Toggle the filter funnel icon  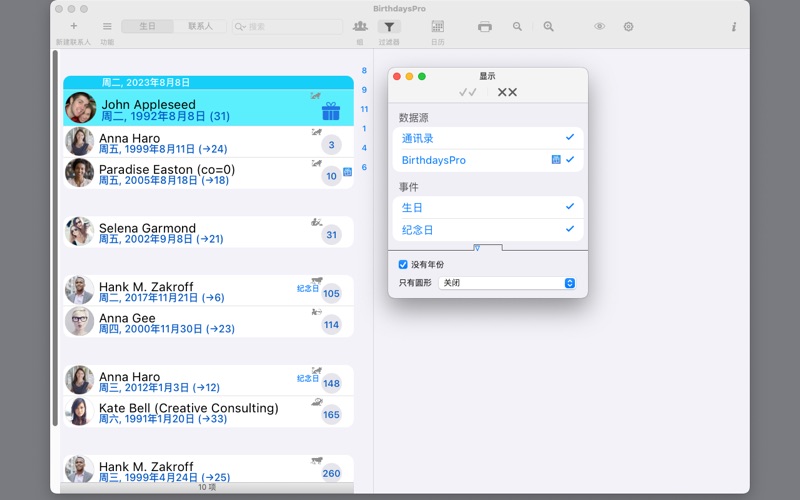(390, 27)
